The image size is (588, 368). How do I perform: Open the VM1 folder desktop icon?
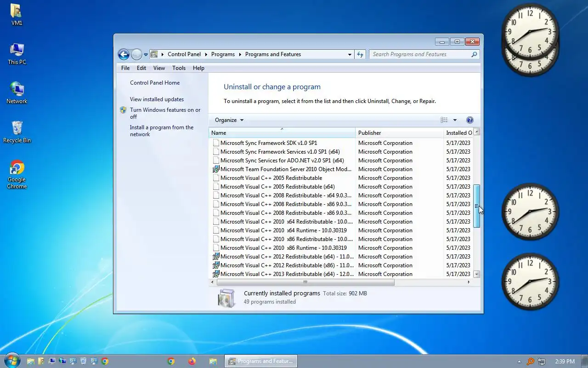(17, 15)
